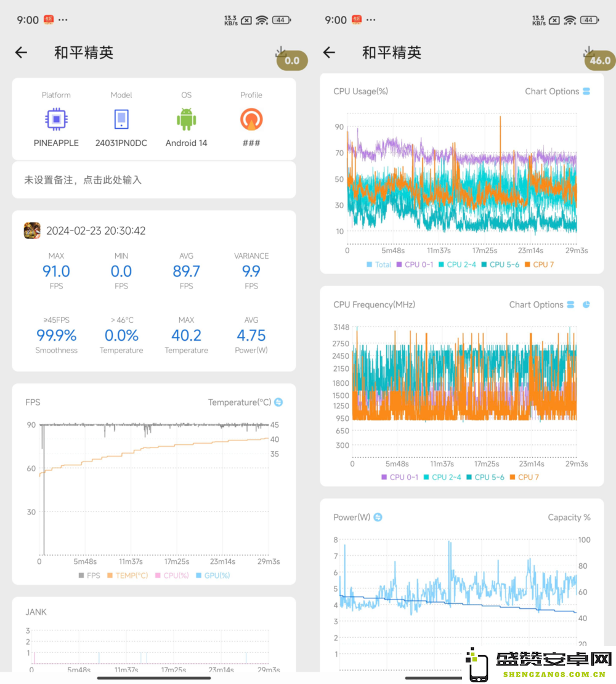This screenshot has height=684, width=616.
Task: Tap the left screen's bottom home gesture bar
Action: (154, 678)
